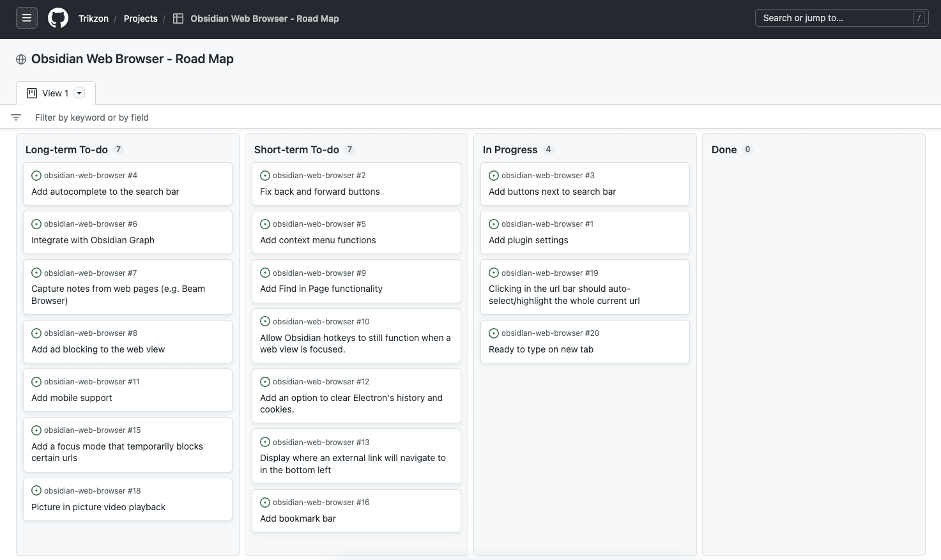Click open issue icon for obsidian-web-browser #4
This screenshot has height=560, width=941.
[x=36, y=176]
